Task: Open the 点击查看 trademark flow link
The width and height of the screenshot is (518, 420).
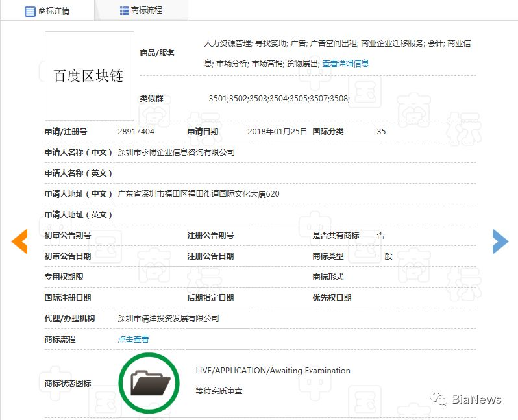Action: (x=134, y=339)
